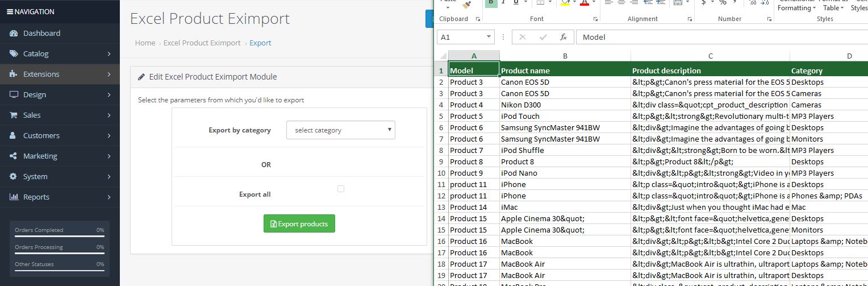
Task: Open the select category dropdown
Action: point(341,130)
